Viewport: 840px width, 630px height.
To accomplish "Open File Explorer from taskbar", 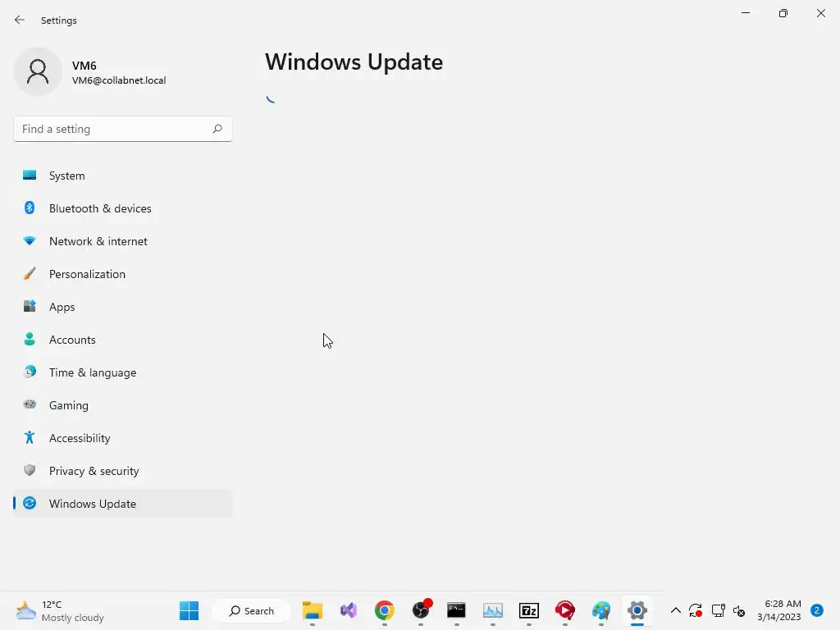I will tap(313, 610).
